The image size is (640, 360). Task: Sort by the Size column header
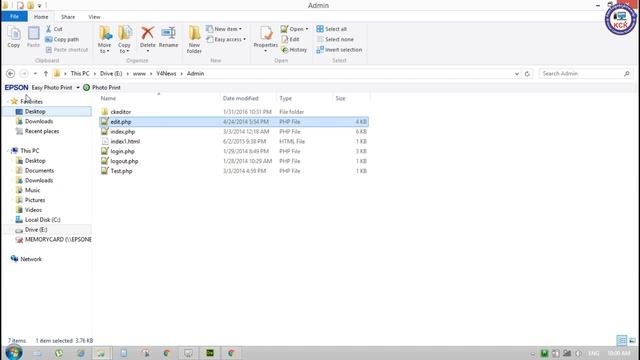coord(351,98)
